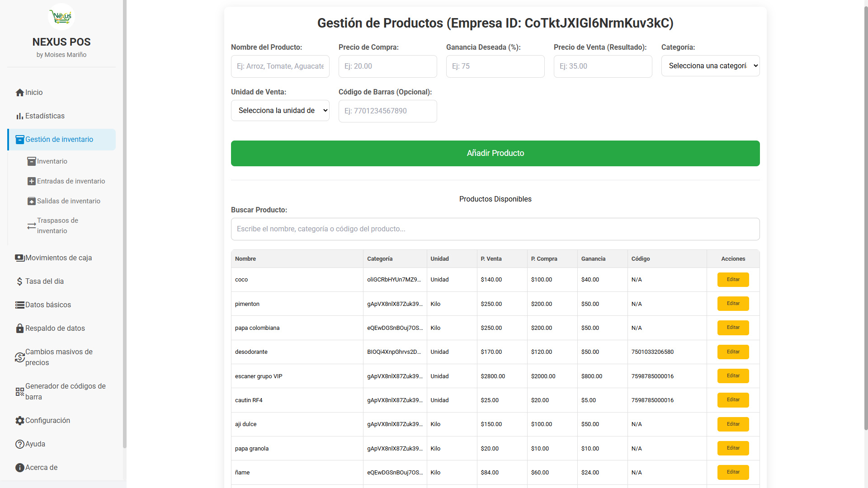This screenshot has width=868, height=488.
Task: Select the Entradas de inventario plus icon
Action: coord(31,181)
